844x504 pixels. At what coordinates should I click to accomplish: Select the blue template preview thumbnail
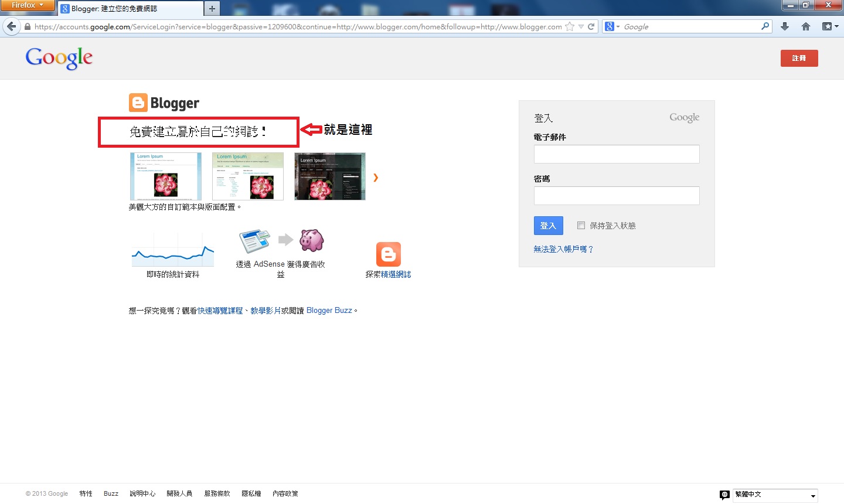tap(166, 176)
